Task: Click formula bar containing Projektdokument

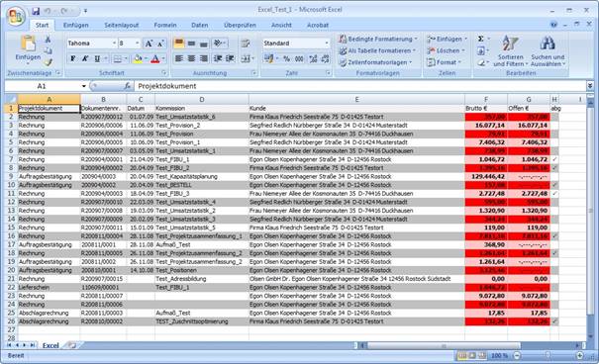Action: point(359,86)
